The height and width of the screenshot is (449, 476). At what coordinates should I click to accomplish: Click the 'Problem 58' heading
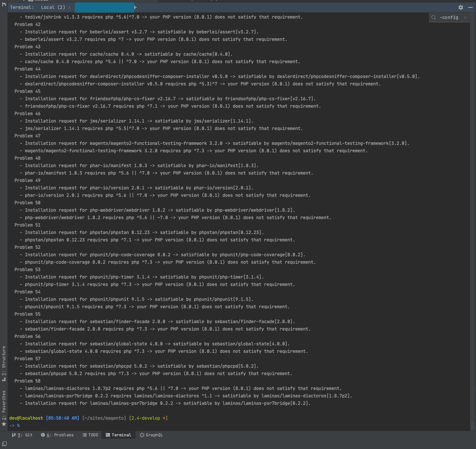27,381
